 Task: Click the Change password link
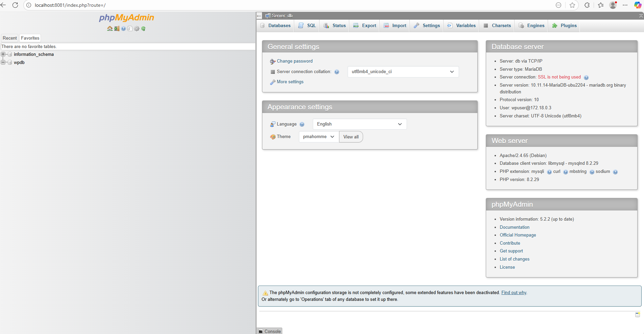pyautogui.click(x=295, y=61)
